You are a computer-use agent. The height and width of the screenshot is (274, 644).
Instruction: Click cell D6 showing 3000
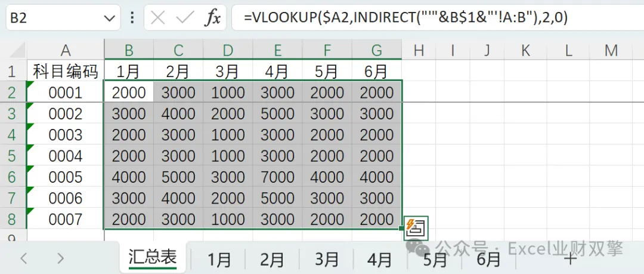[228, 177]
